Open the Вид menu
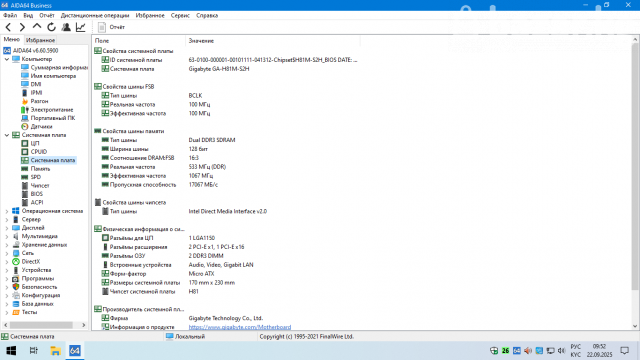The height and width of the screenshot is (360, 640). [28, 16]
